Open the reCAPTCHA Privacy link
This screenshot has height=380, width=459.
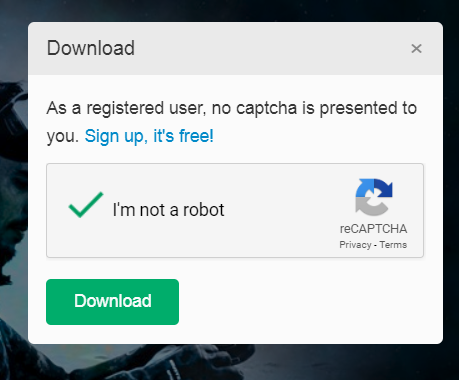(x=355, y=245)
